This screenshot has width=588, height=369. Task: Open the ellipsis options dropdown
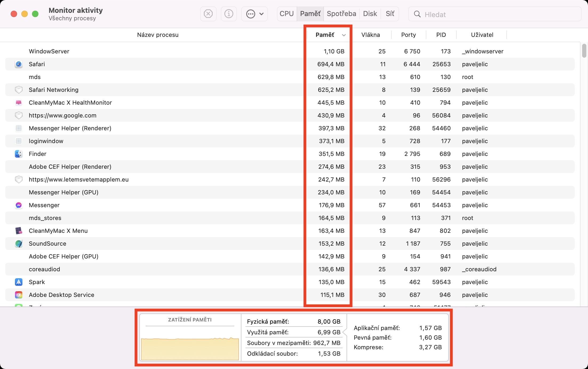(255, 14)
